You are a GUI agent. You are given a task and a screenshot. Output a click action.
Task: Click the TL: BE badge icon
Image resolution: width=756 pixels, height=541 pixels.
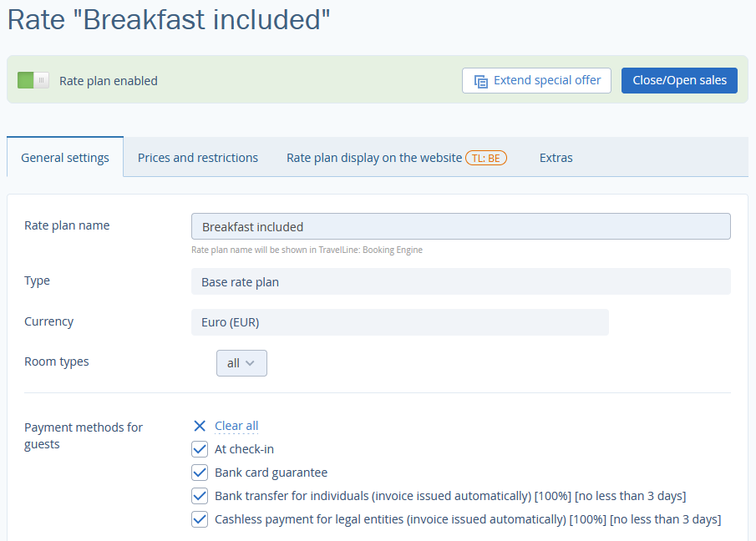[x=486, y=158]
